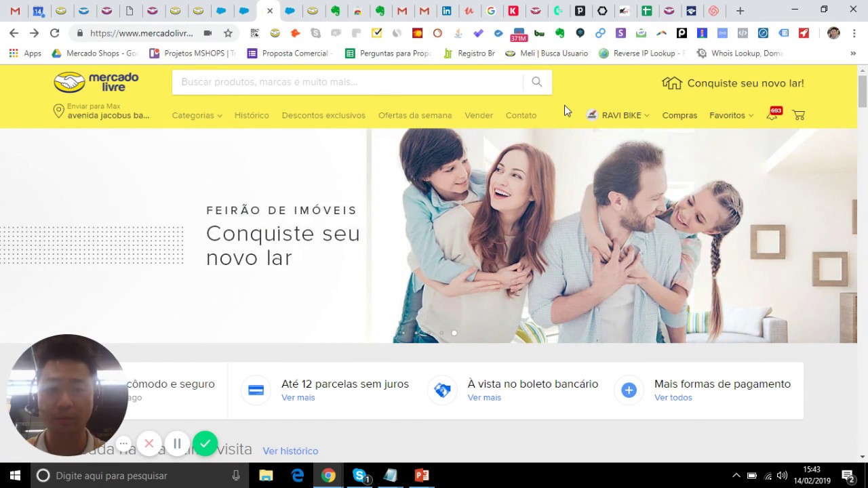The height and width of the screenshot is (488, 868).
Task: Expand the RAVI BIKE account menu
Action: [618, 115]
